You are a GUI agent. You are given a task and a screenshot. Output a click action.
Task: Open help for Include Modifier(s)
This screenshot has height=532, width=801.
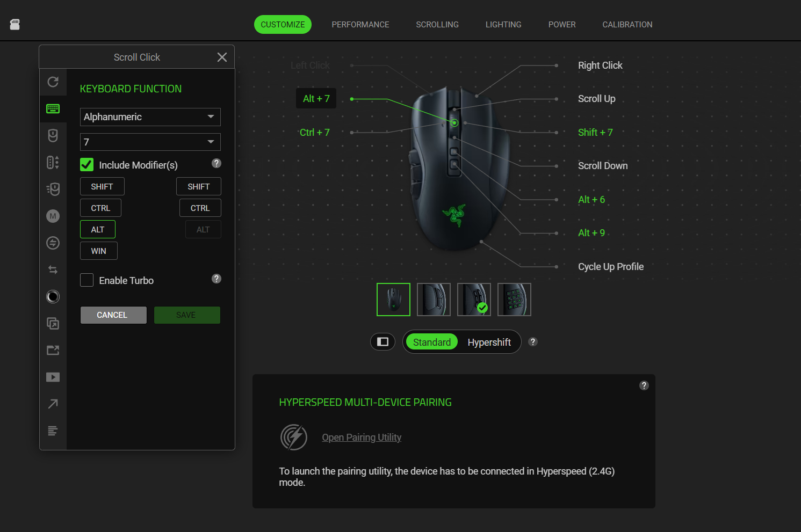pos(217,163)
